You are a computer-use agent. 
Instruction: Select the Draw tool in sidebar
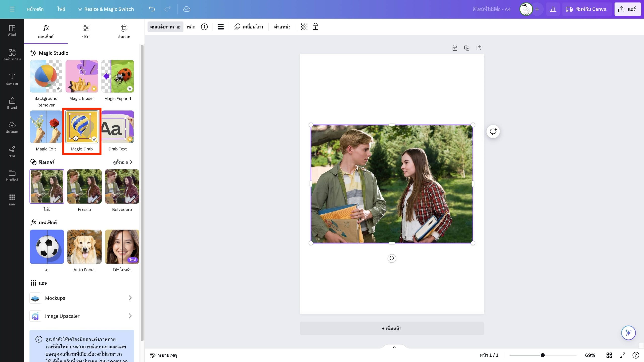pos(12,151)
